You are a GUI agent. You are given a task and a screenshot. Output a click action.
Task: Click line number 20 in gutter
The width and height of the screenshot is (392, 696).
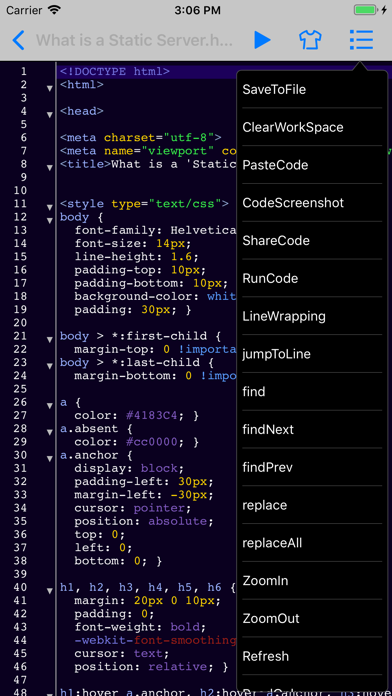[20, 323]
